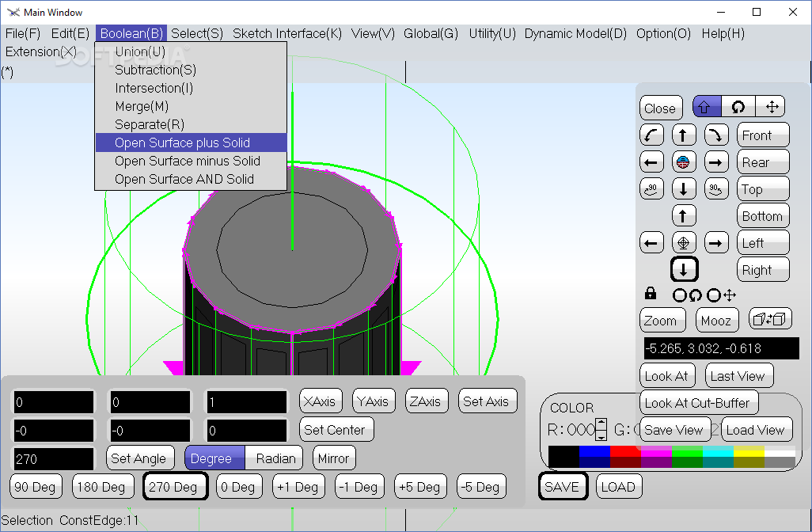The height and width of the screenshot is (532, 812).
Task: Click the Set Axis button
Action: [488, 401]
